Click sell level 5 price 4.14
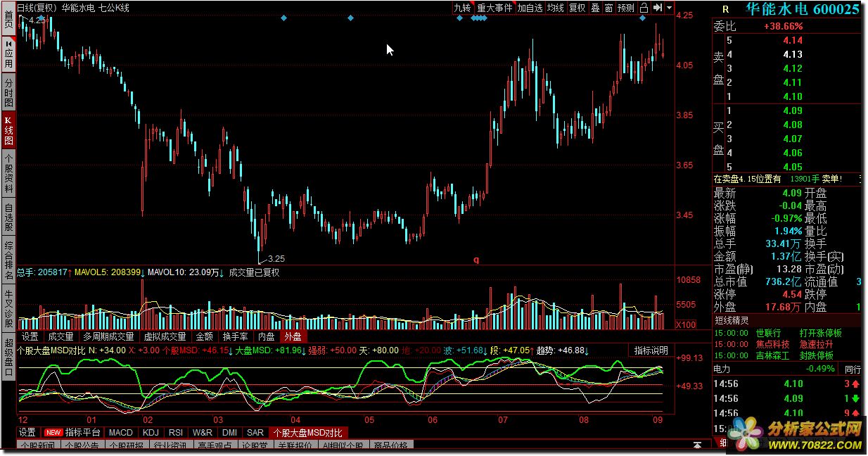 tap(792, 40)
